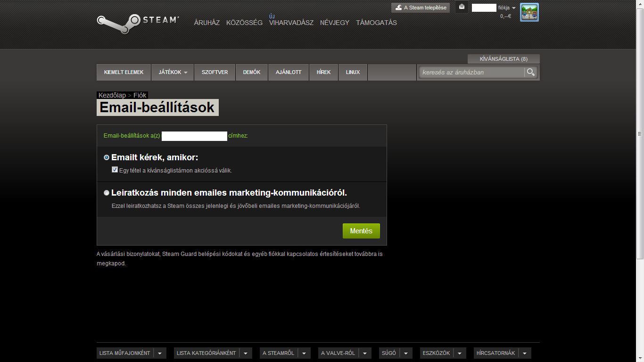
Task: Open LISTA MŰFAJONKÉNT footer button
Action: coord(125,353)
